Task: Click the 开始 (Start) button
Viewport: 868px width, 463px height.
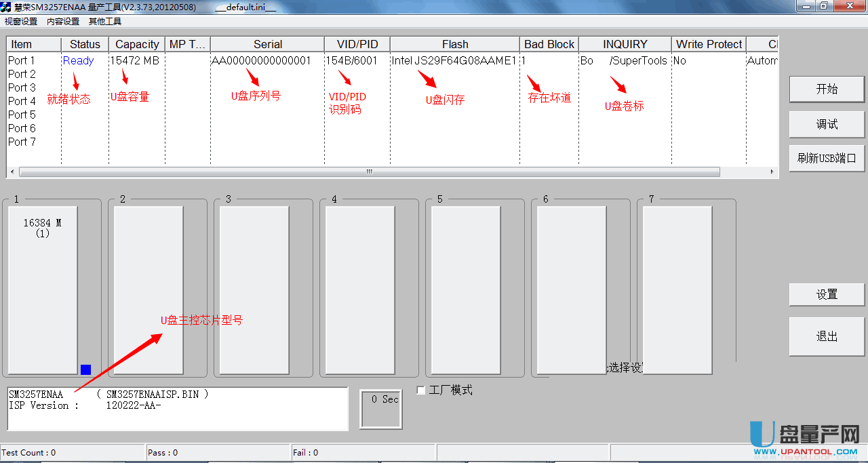Action: (827, 89)
